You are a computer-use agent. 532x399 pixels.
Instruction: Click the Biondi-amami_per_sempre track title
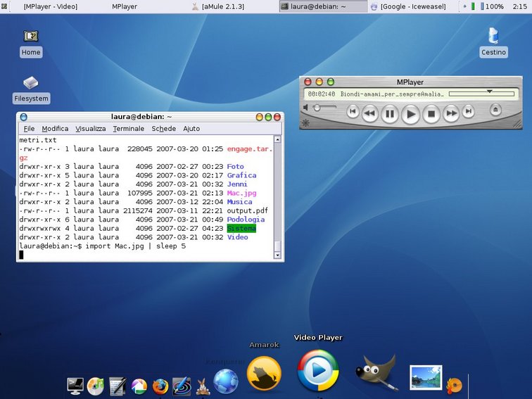pos(392,94)
